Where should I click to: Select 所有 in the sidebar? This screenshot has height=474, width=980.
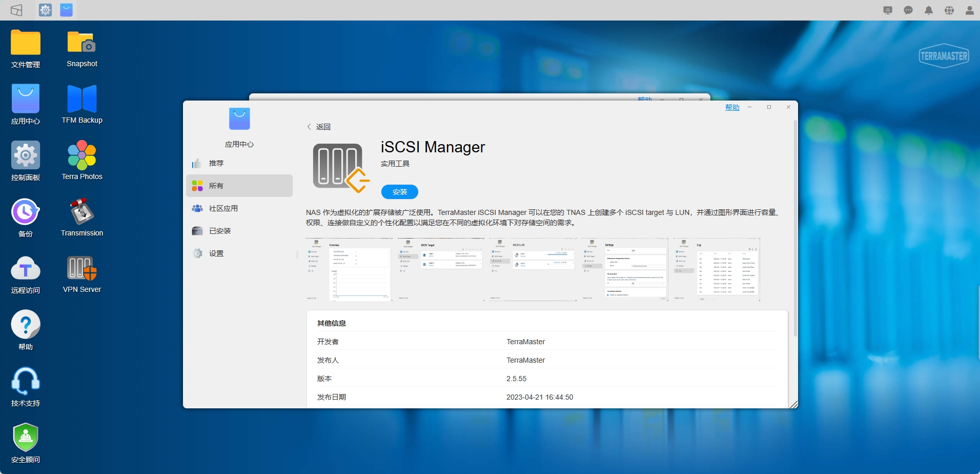click(x=239, y=186)
